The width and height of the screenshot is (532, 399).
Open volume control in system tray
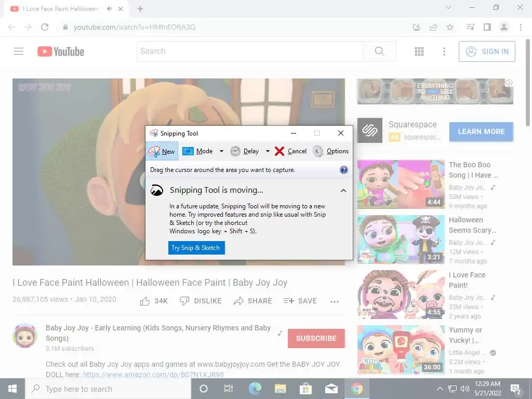465,389
